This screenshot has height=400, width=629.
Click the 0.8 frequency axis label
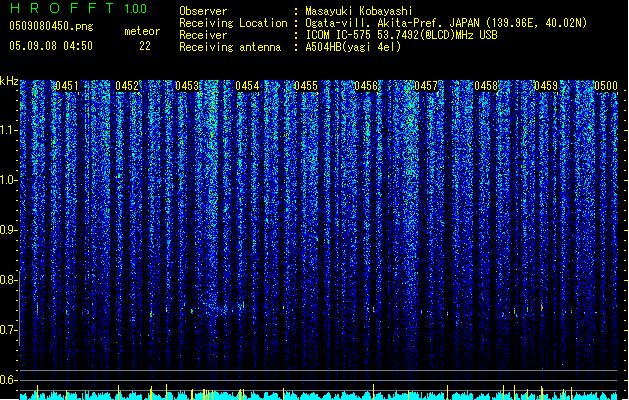pos(9,280)
